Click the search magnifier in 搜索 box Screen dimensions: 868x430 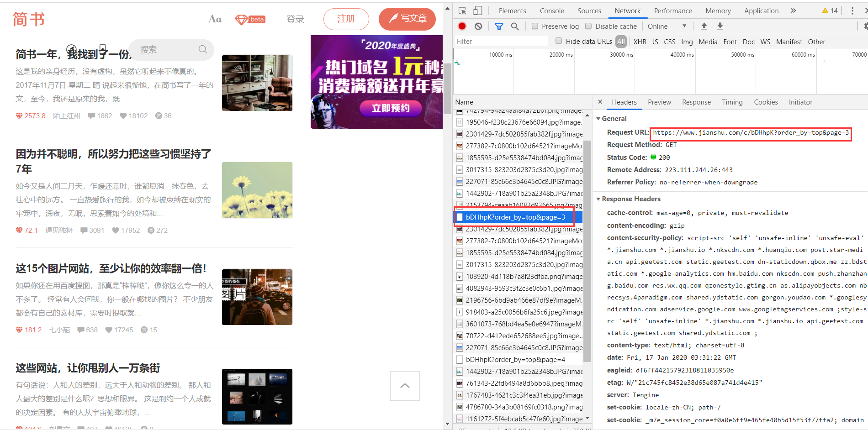(x=203, y=49)
